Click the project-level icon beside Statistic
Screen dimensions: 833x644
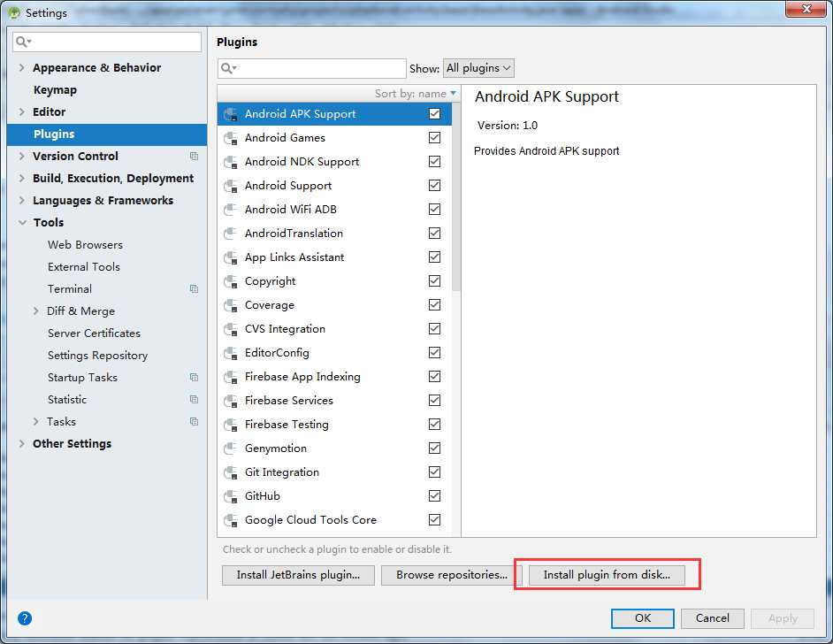194,400
